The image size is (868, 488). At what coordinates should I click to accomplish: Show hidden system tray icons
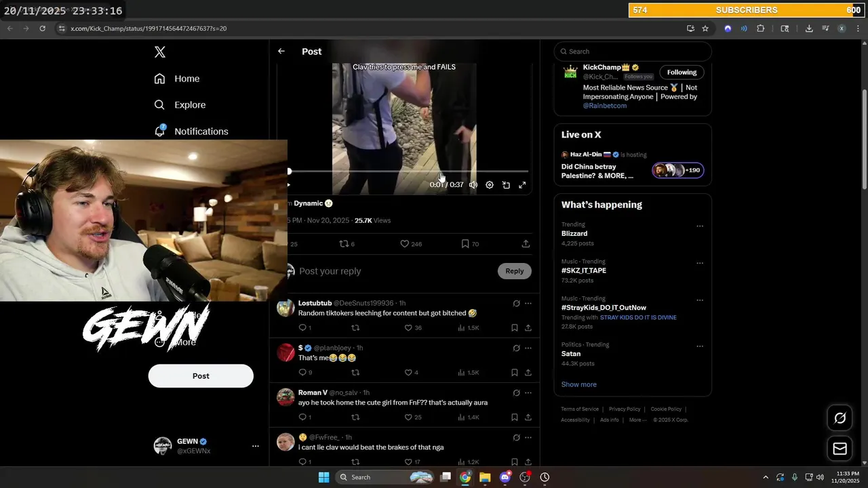(766, 477)
